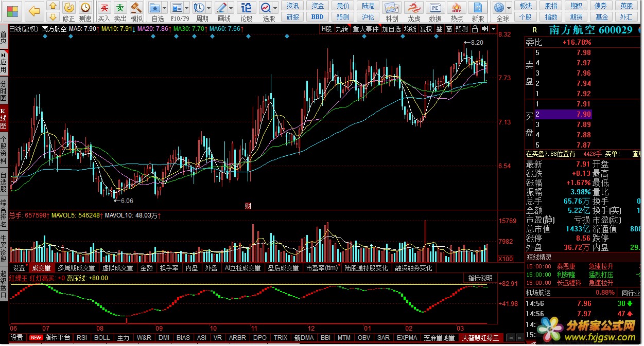Click the 卖出 sell icon
This screenshot has height=346, width=644.
coord(120,7)
